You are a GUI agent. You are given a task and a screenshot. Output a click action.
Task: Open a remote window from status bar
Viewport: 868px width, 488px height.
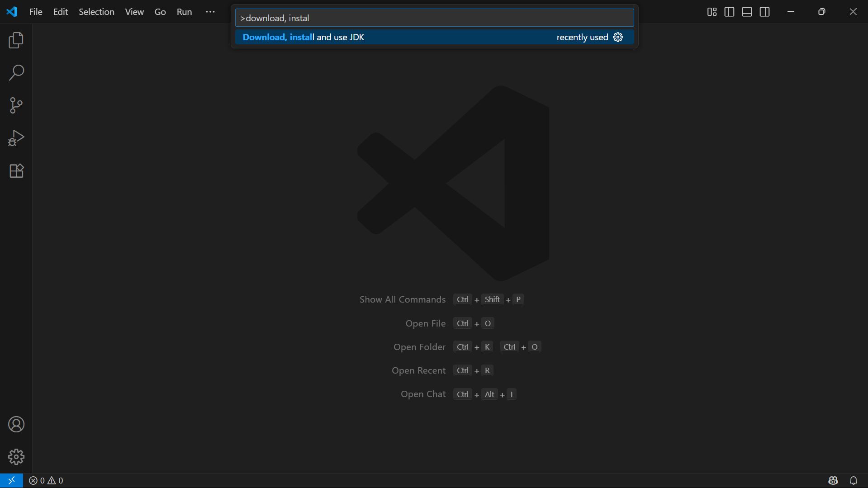click(x=11, y=480)
